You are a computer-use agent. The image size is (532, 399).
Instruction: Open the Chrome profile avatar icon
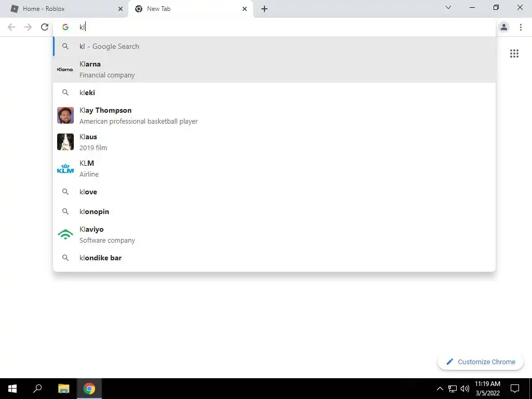point(504,27)
